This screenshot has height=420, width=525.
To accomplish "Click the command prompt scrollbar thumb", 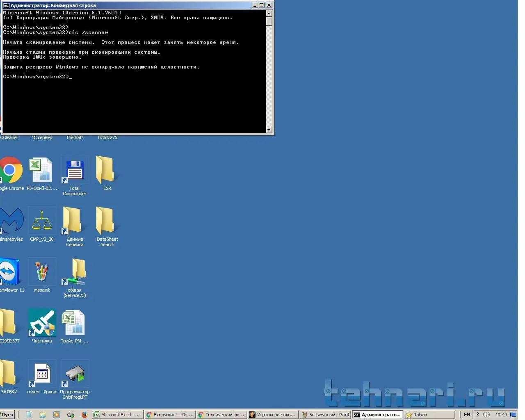I will pyautogui.click(x=269, y=21).
